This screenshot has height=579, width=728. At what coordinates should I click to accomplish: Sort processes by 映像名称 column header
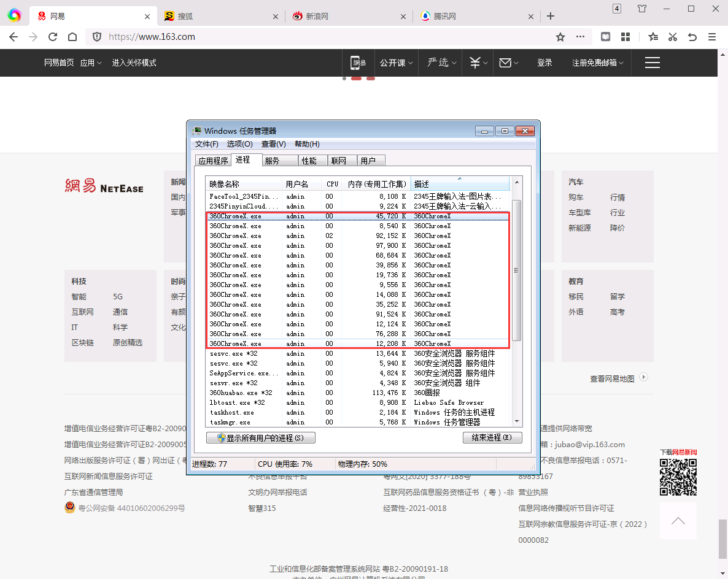[244, 184]
